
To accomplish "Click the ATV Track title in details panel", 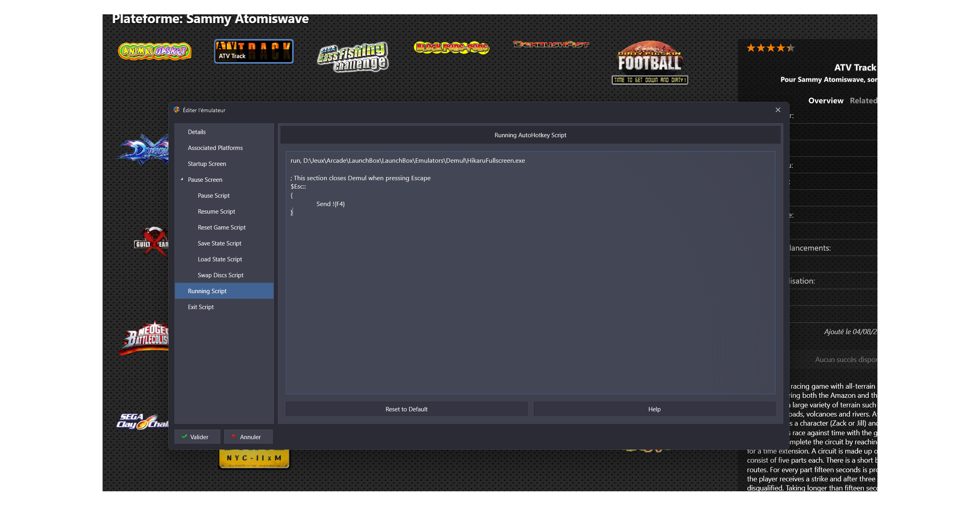I will point(855,68).
